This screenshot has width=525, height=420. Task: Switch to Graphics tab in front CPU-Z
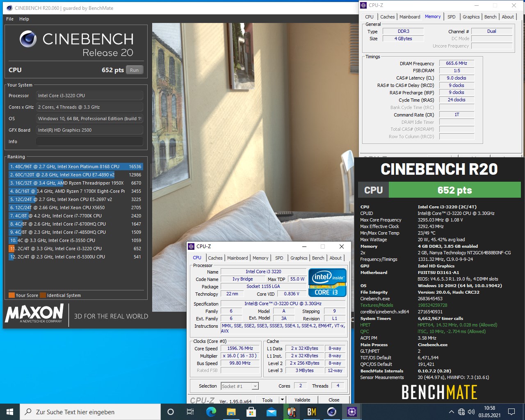click(x=299, y=258)
